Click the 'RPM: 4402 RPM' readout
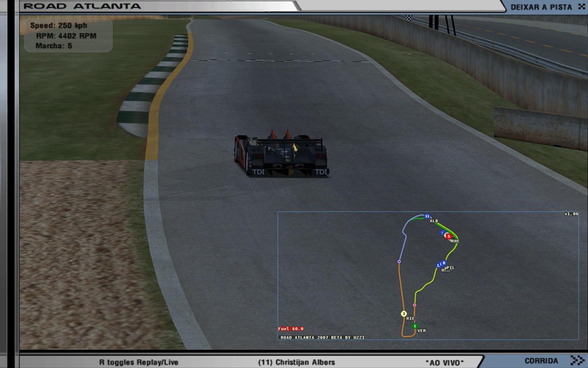 pos(67,36)
